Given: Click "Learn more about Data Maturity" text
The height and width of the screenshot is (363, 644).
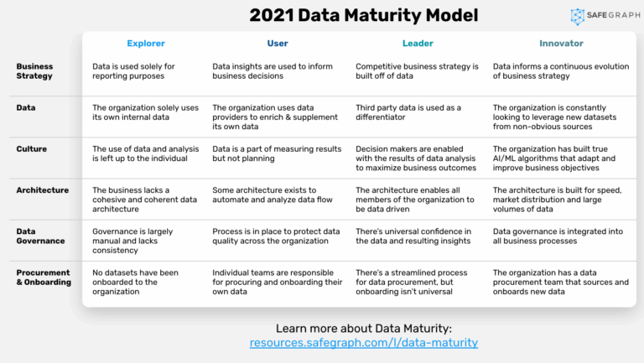Looking at the screenshot, I should (x=364, y=328).
